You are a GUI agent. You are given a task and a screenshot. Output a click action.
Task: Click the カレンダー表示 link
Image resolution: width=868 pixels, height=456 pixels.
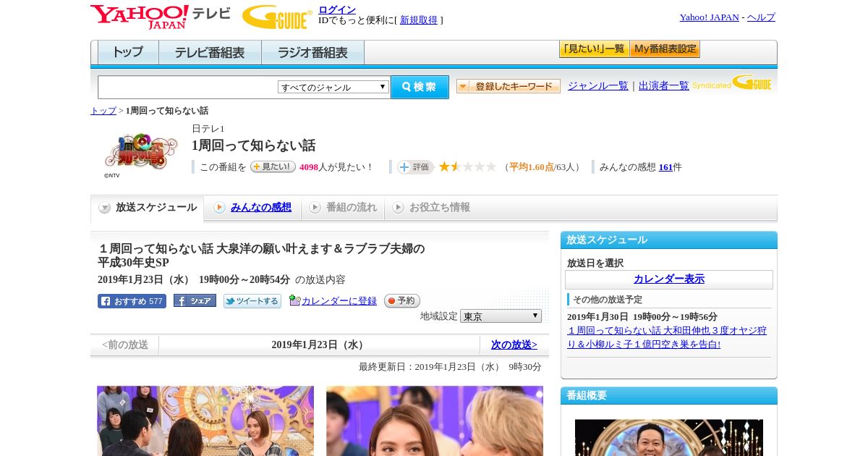pos(669,279)
